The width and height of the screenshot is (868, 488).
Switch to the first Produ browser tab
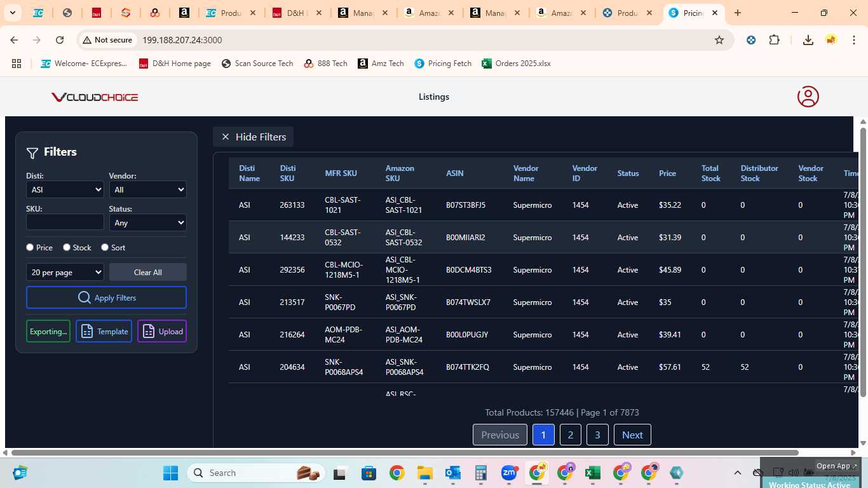pyautogui.click(x=231, y=13)
